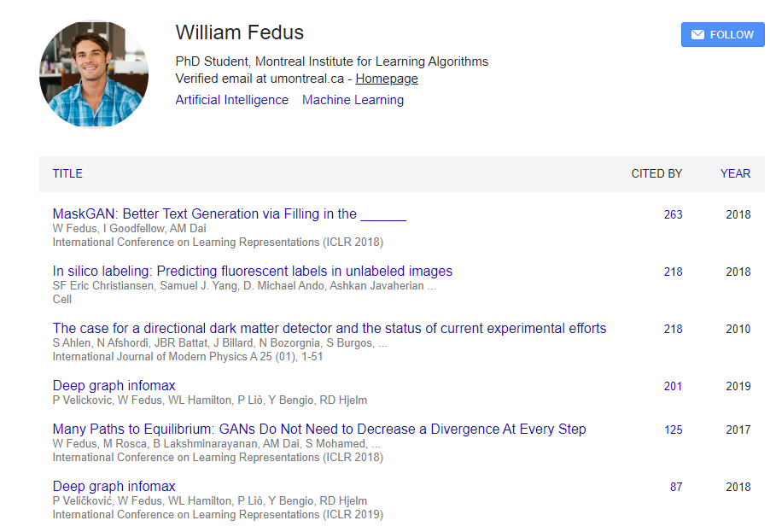Select the Machine Learning interest tag

coord(353,100)
